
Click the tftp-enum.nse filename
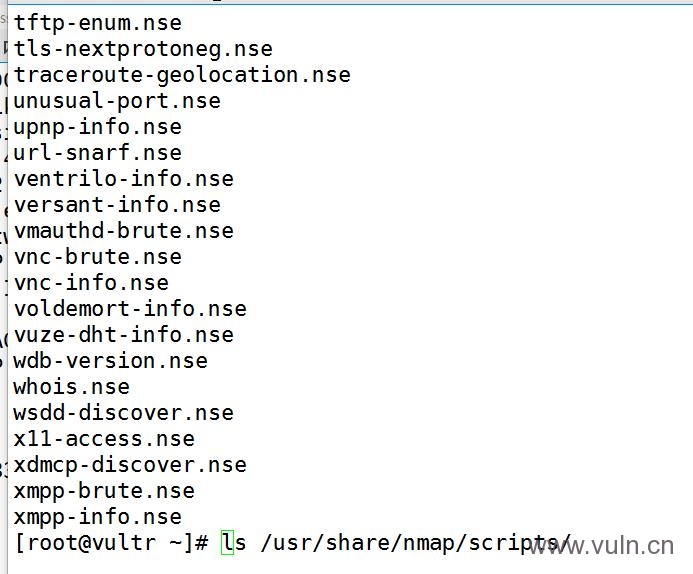pyautogui.click(x=98, y=23)
